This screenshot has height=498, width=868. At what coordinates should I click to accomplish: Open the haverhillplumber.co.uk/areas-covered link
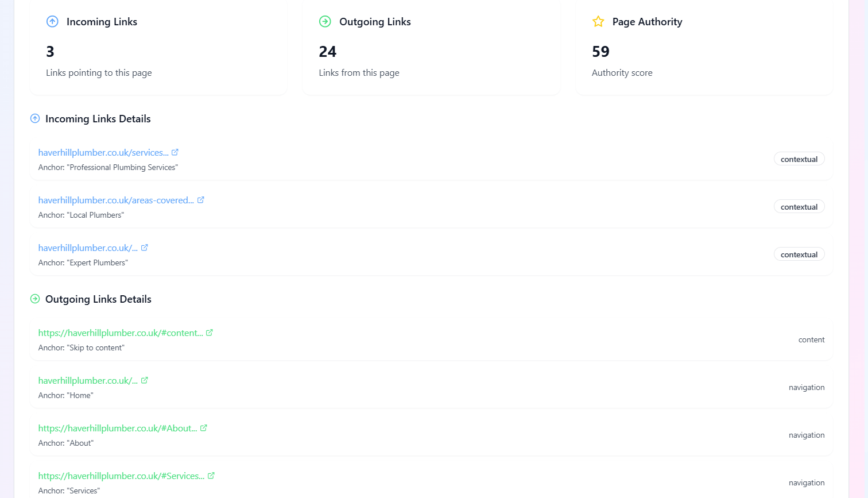pos(115,200)
